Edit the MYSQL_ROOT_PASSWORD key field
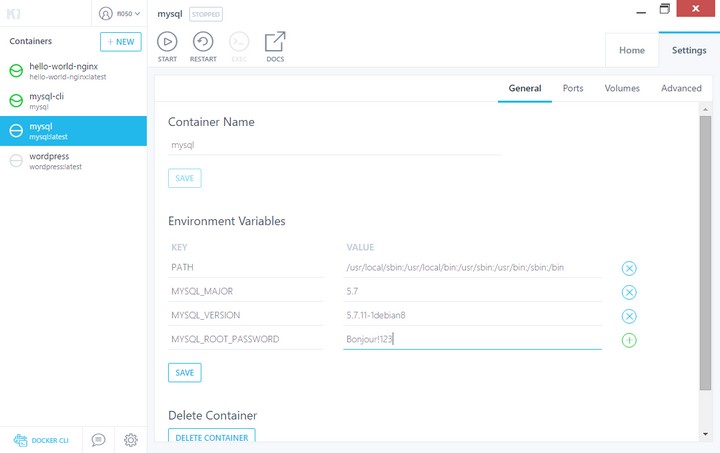This screenshot has width=720, height=453. coord(246,339)
